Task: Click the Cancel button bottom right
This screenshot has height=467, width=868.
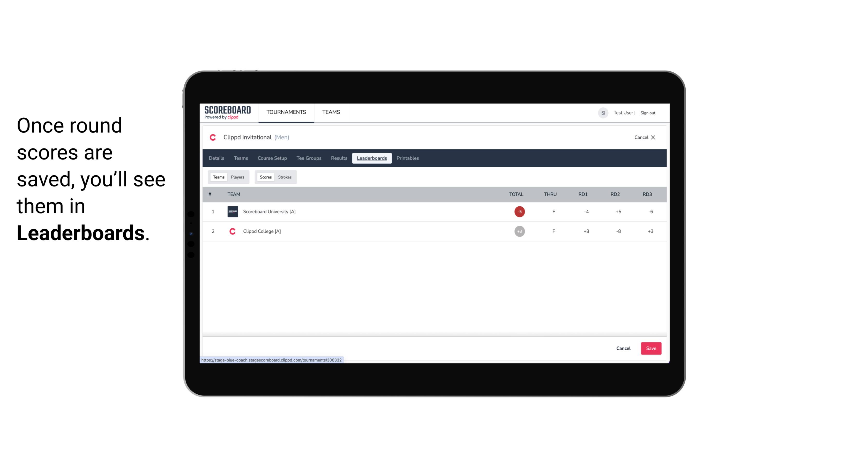Action: point(624,348)
